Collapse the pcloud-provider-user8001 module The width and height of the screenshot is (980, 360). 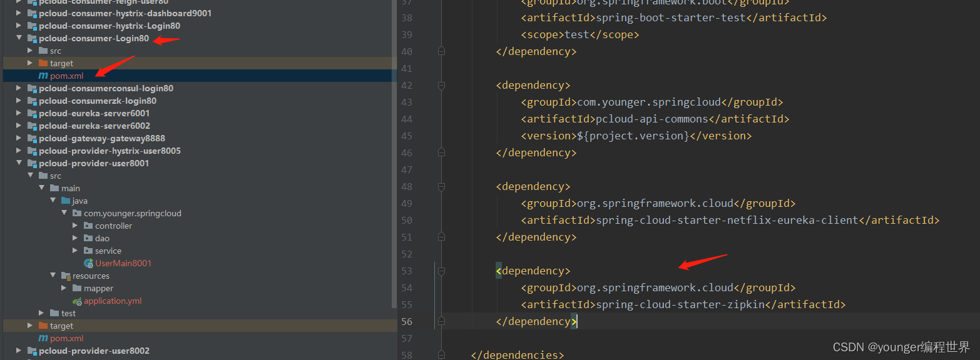pyautogui.click(x=19, y=163)
